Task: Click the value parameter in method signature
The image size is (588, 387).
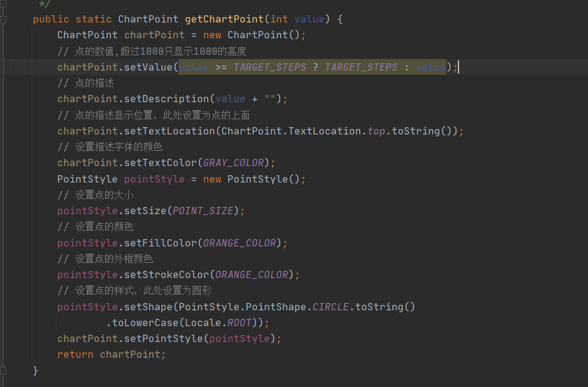Action: pos(310,19)
